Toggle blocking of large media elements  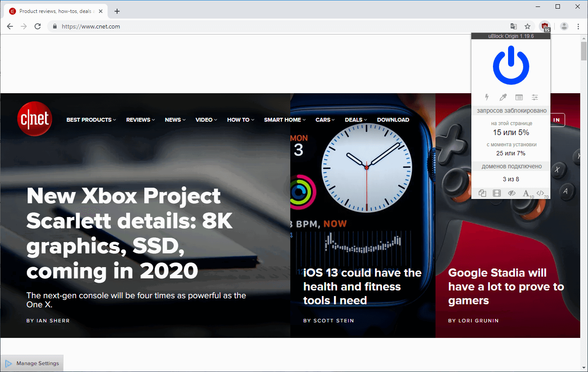[x=497, y=193]
